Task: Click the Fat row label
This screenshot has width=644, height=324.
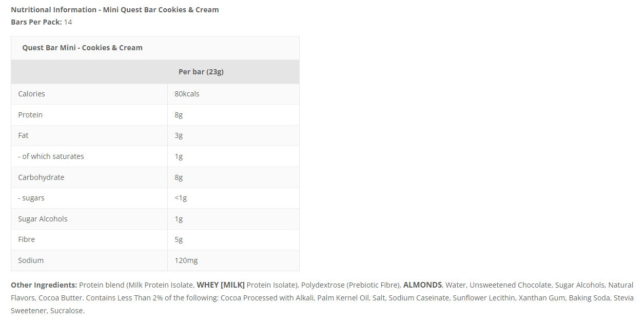Action: pyautogui.click(x=23, y=135)
